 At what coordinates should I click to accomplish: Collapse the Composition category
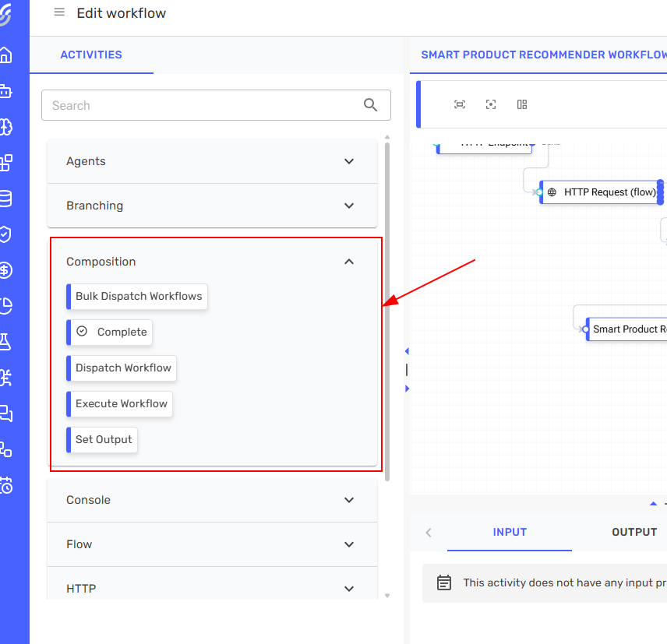point(348,262)
